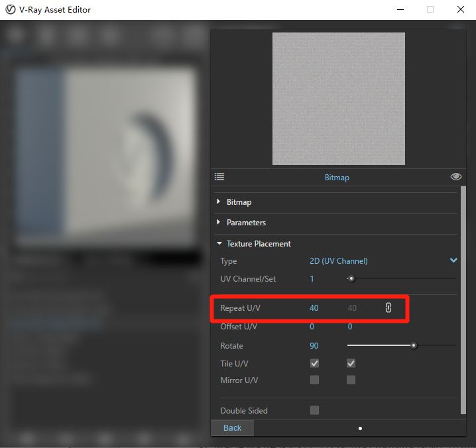
Task: Click the UV Channel/Set slider handle
Action: (x=351, y=278)
